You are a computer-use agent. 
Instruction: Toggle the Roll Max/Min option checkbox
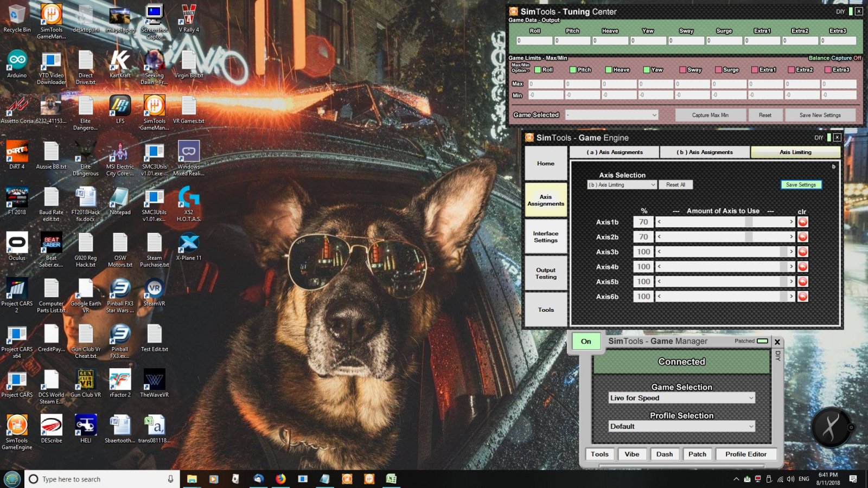point(538,69)
